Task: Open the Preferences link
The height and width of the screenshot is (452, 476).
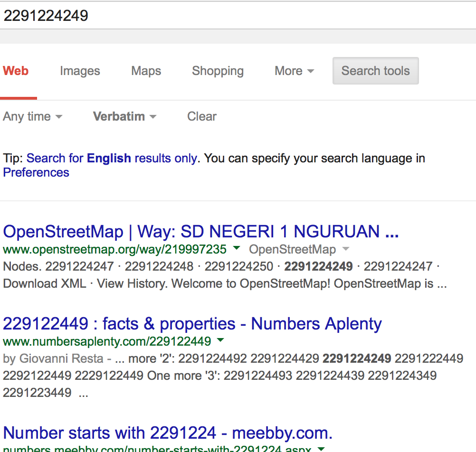Action: tap(36, 172)
